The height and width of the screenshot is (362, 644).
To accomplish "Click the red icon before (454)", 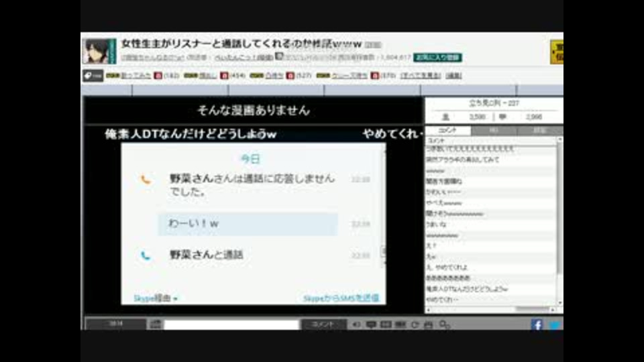I will (224, 76).
